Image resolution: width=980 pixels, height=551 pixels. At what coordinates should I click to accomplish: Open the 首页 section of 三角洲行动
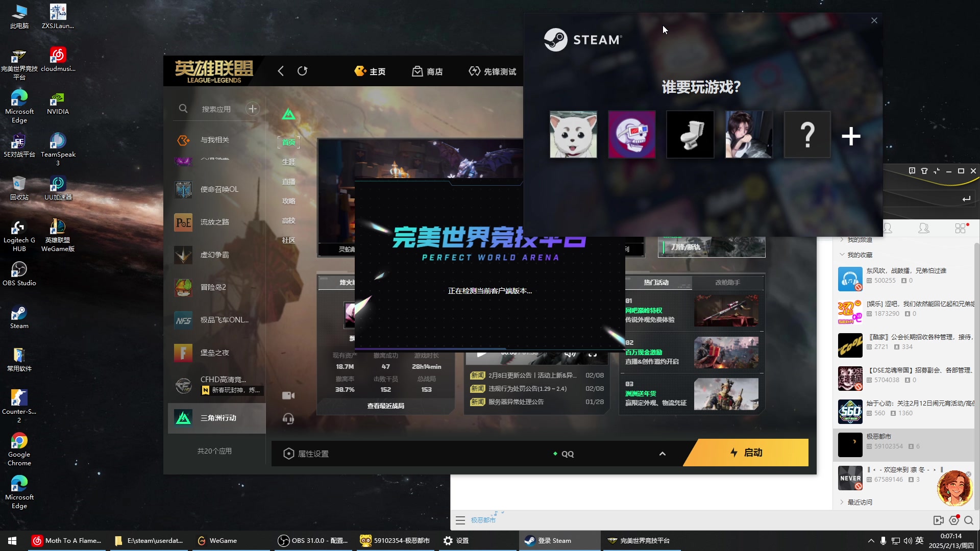[289, 142]
